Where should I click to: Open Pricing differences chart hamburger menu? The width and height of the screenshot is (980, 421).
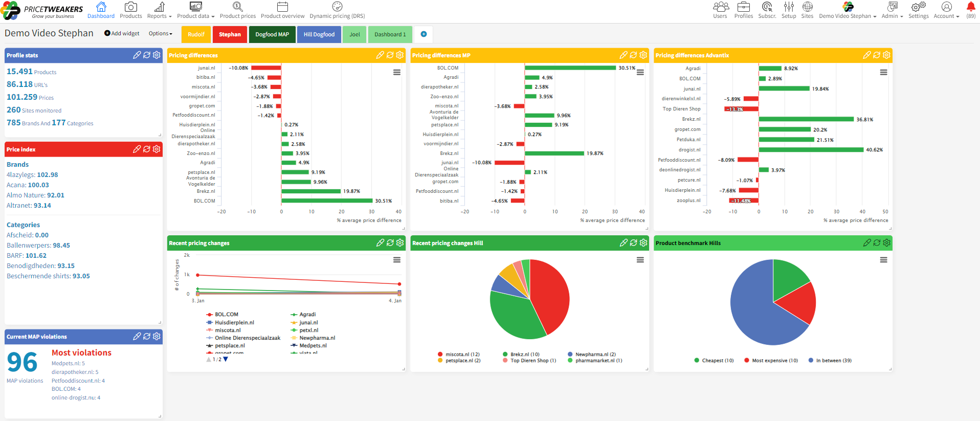coord(397,73)
